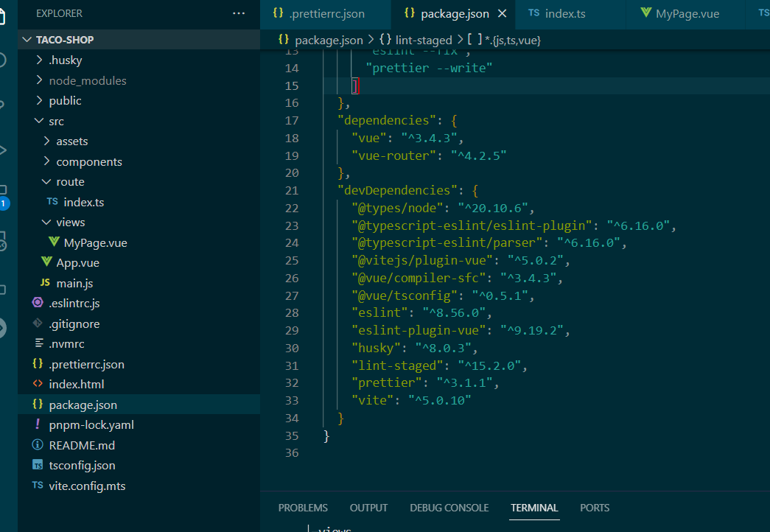Open the Explorer more actions ellipsis
Image resolution: width=770 pixels, height=532 pixels.
[239, 13]
